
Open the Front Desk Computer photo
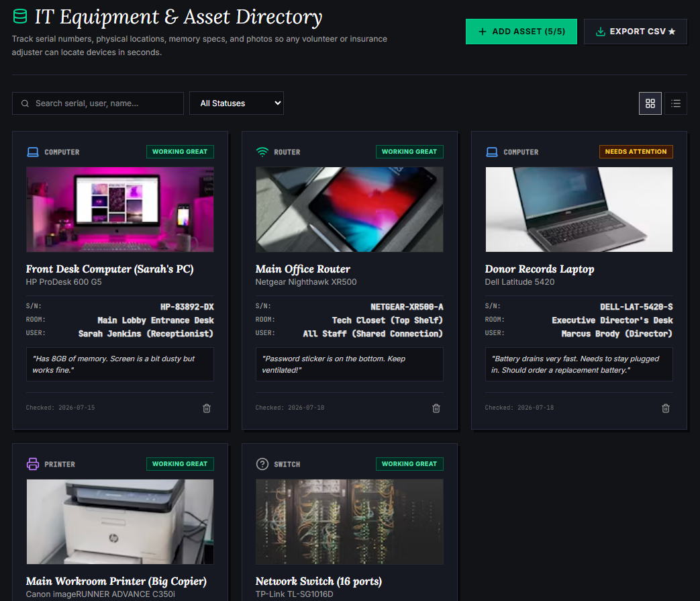(x=120, y=210)
